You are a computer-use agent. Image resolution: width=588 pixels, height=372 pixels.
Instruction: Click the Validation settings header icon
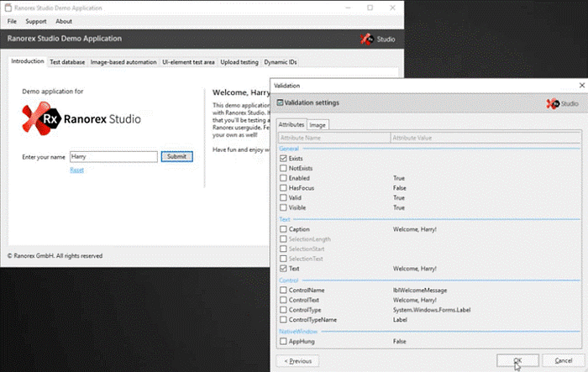click(280, 102)
